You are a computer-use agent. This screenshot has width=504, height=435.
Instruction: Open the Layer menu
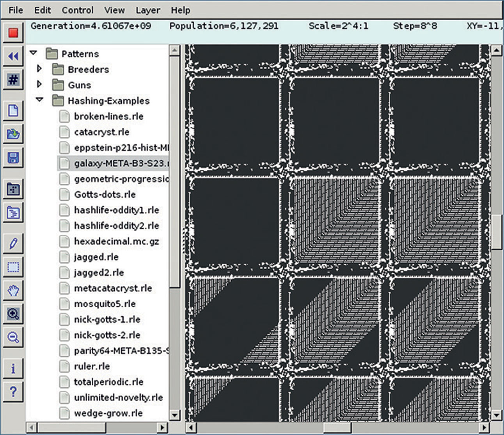tap(147, 10)
